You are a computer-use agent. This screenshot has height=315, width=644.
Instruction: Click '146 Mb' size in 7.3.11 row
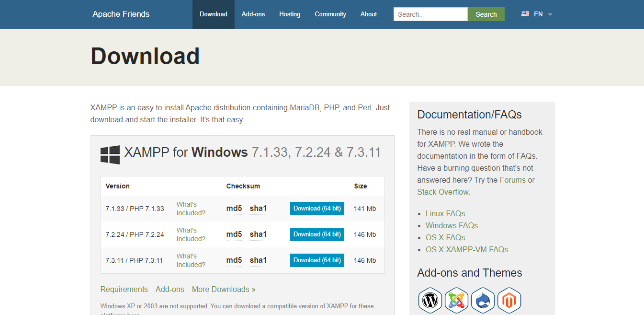(x=365, y=260)
